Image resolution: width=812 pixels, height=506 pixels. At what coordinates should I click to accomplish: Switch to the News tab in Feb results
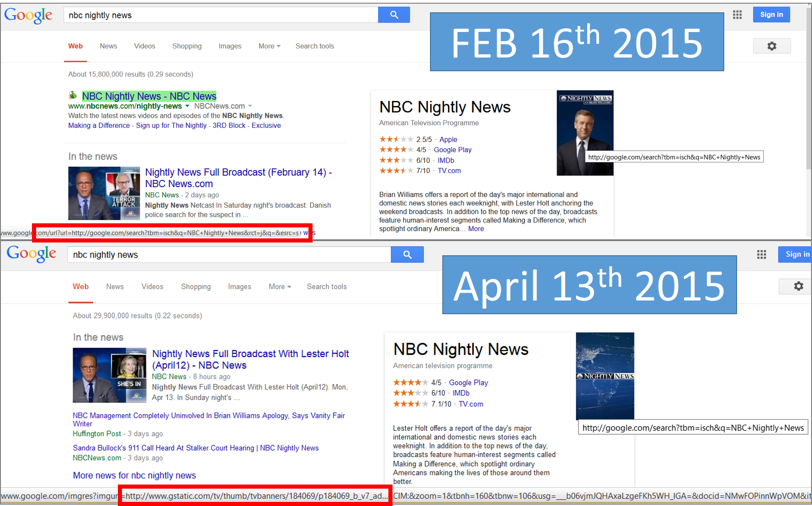pos(108,46)
